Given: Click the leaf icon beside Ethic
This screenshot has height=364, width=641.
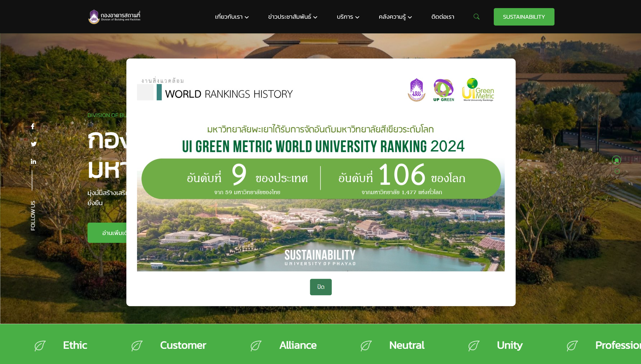Looking at the screenshot, I should [x=40, y=346].
